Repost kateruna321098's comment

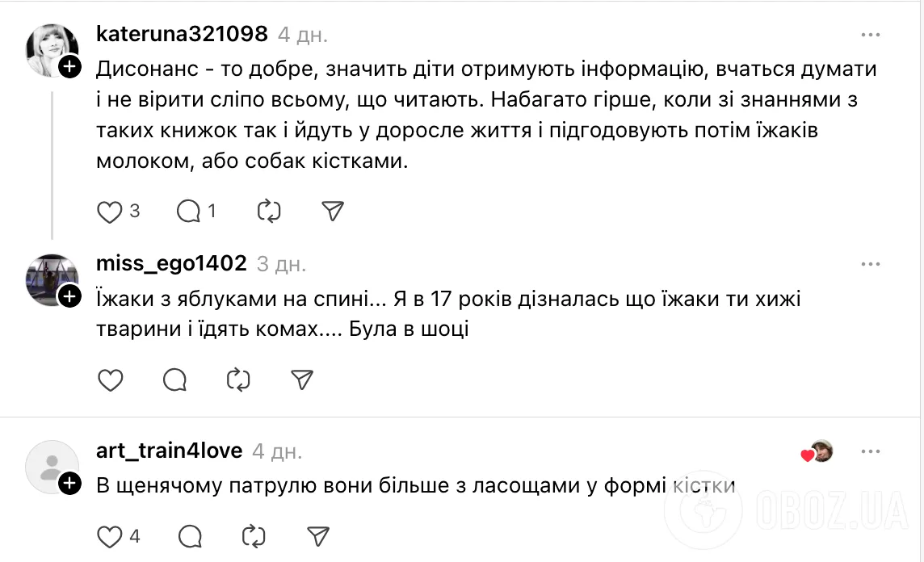[268, 211]
